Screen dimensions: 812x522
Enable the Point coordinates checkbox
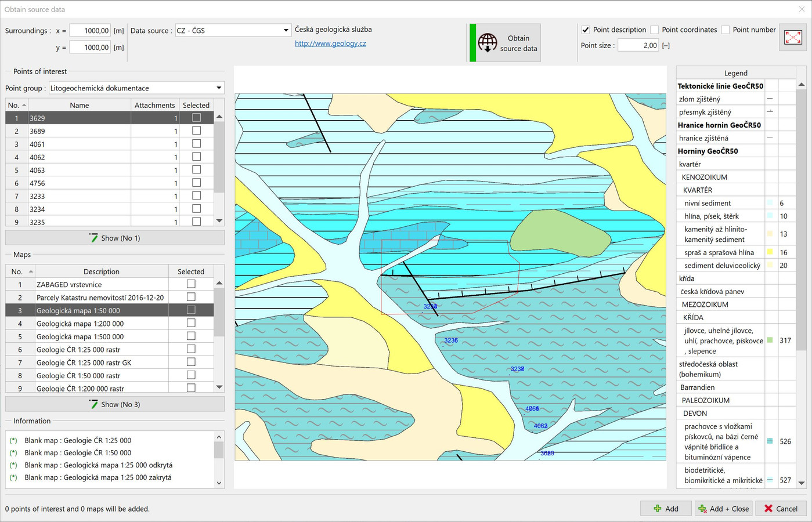pyautogui.click(x=655, y=30)
